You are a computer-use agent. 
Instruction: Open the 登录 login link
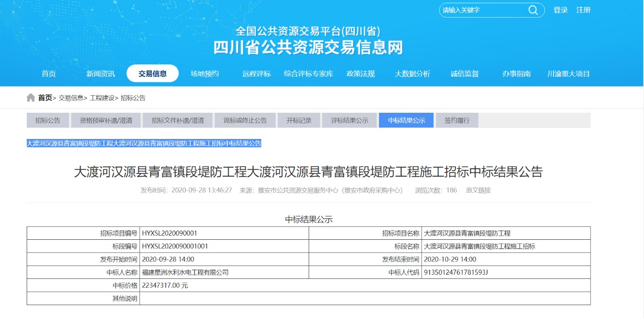point(560,10)
